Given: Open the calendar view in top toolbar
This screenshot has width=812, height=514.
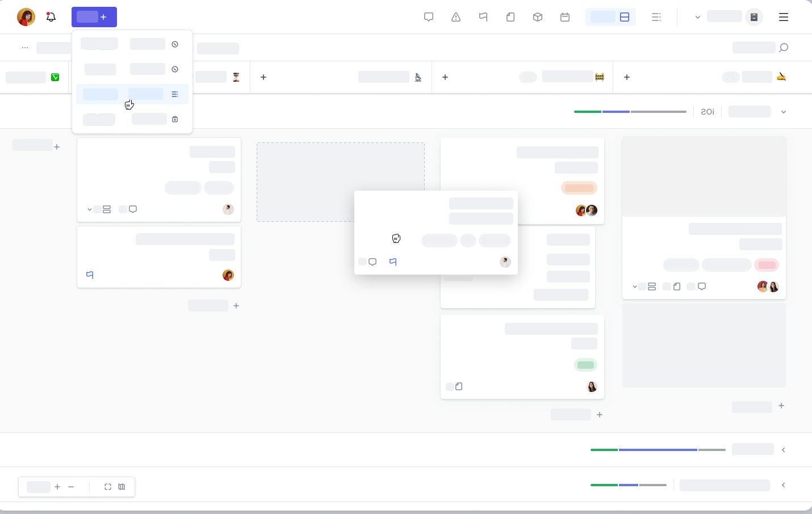Looking at the screenshot, I should pyautogui.click(x=565, y=17).
